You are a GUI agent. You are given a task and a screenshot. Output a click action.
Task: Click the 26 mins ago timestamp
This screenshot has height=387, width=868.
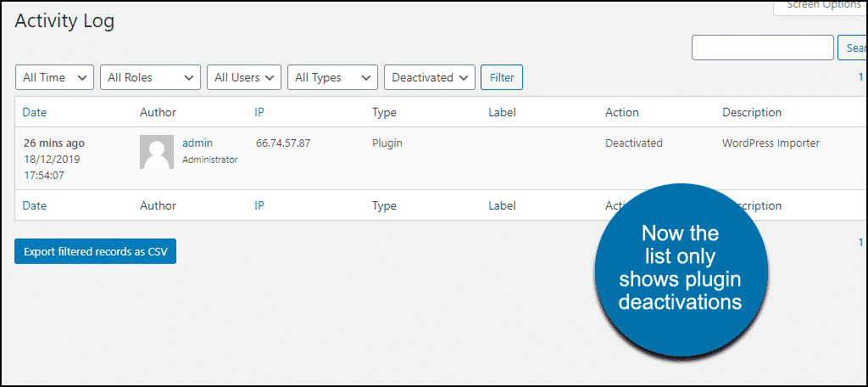coord(54,143)
